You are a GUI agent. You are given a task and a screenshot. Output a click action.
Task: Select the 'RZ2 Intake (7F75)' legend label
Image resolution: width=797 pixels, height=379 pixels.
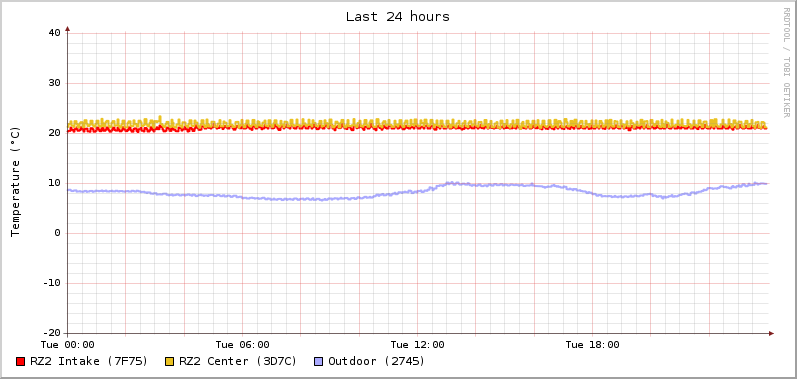(89, 361)
